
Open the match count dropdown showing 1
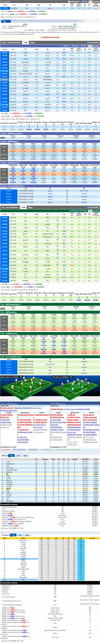pos(91,2)
